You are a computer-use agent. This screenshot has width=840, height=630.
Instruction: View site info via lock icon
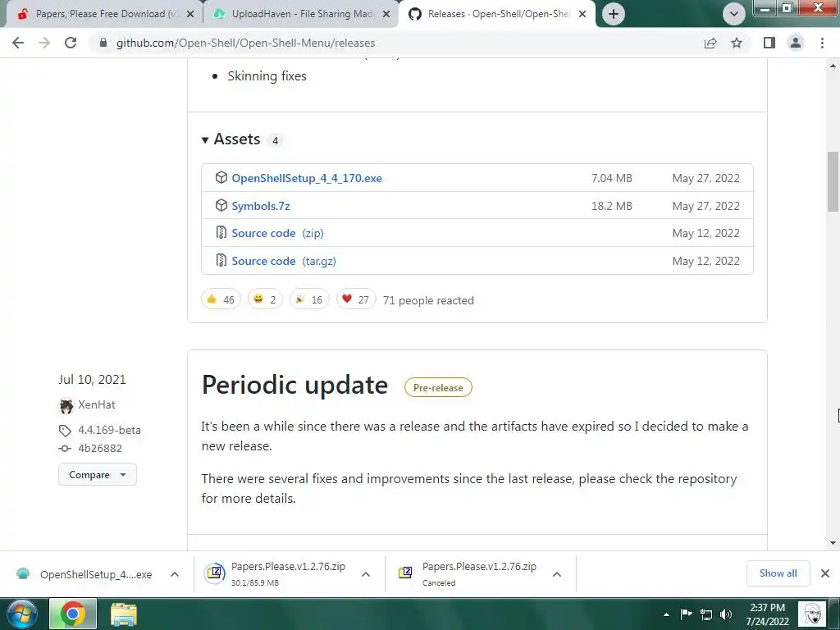103,43
